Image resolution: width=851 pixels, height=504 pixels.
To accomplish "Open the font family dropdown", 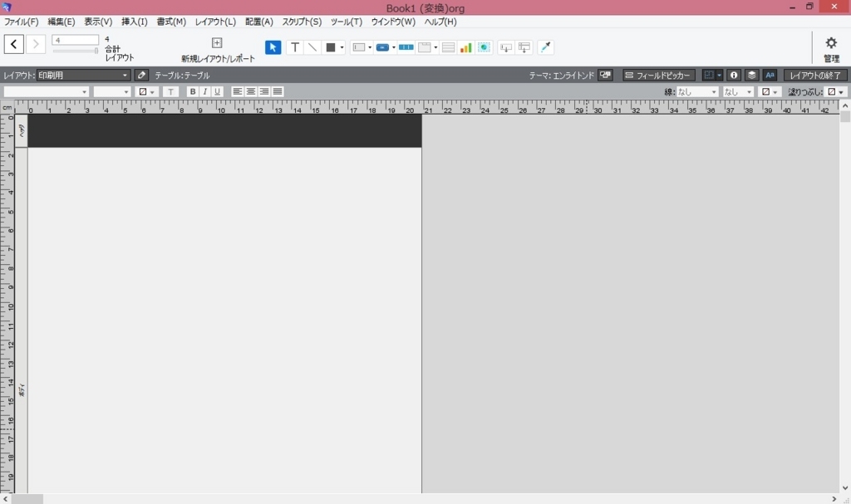I will 47,91.
